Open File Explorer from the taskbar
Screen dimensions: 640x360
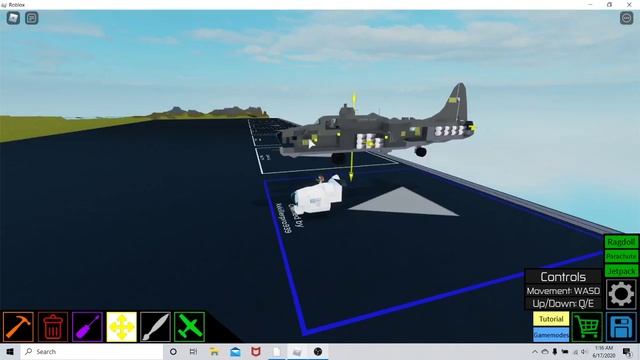pyautogui.click(x=214, y=351)
